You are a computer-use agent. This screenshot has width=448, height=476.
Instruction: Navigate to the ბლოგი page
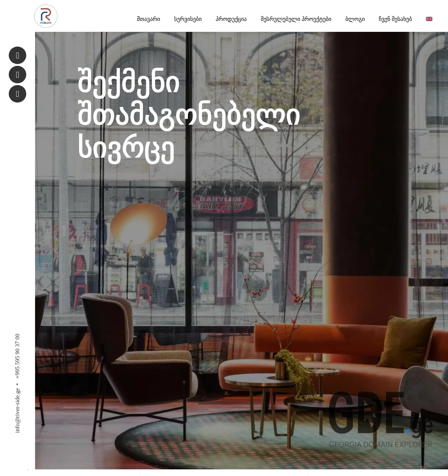(x=355, y=19)
